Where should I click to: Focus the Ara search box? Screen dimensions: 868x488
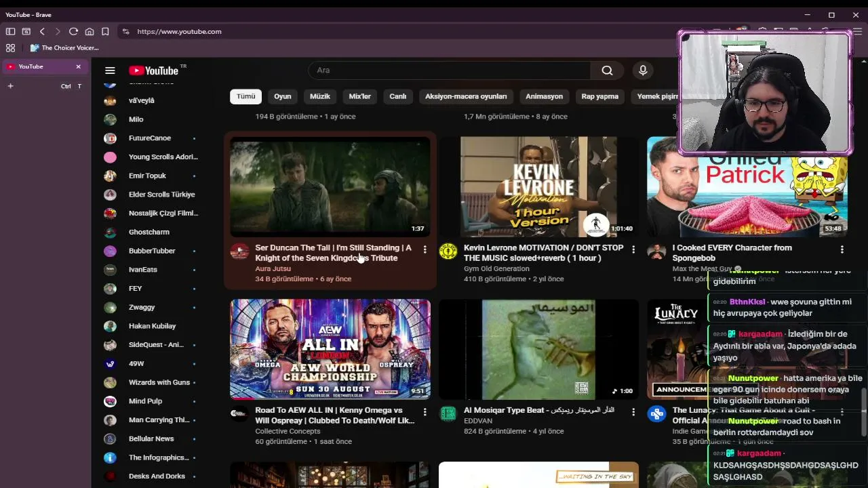coord(449,70)
